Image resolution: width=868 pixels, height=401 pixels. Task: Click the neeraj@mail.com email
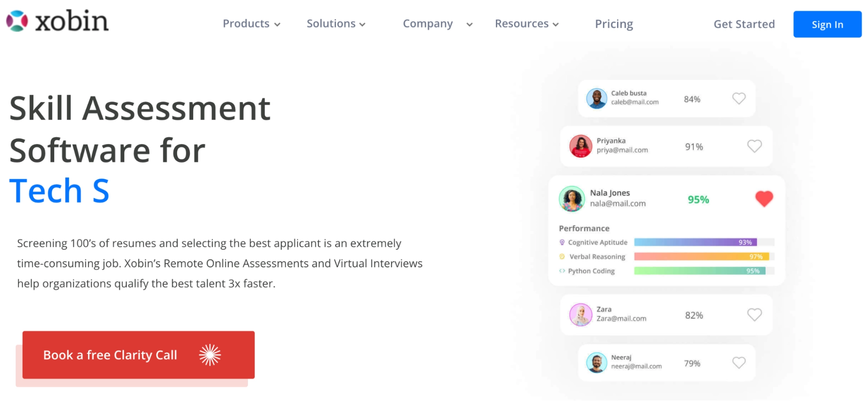pyautogui.click(x=637, y=366)
